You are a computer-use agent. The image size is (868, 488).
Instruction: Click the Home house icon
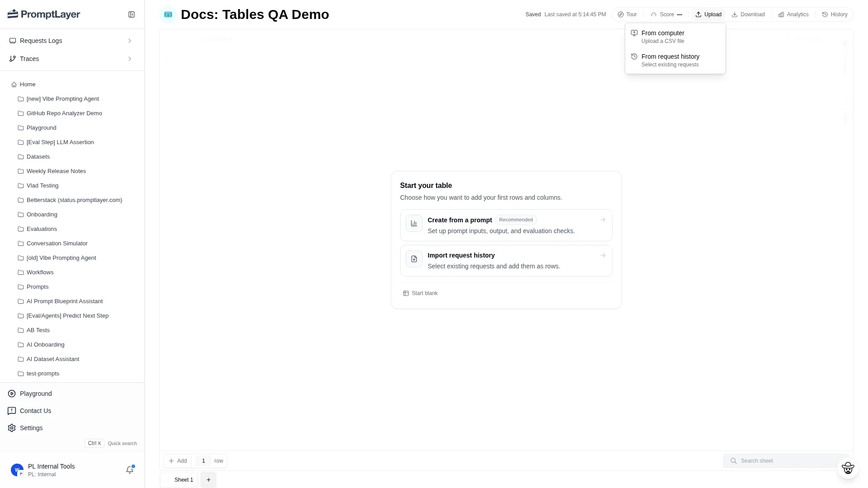coord(14,84)
